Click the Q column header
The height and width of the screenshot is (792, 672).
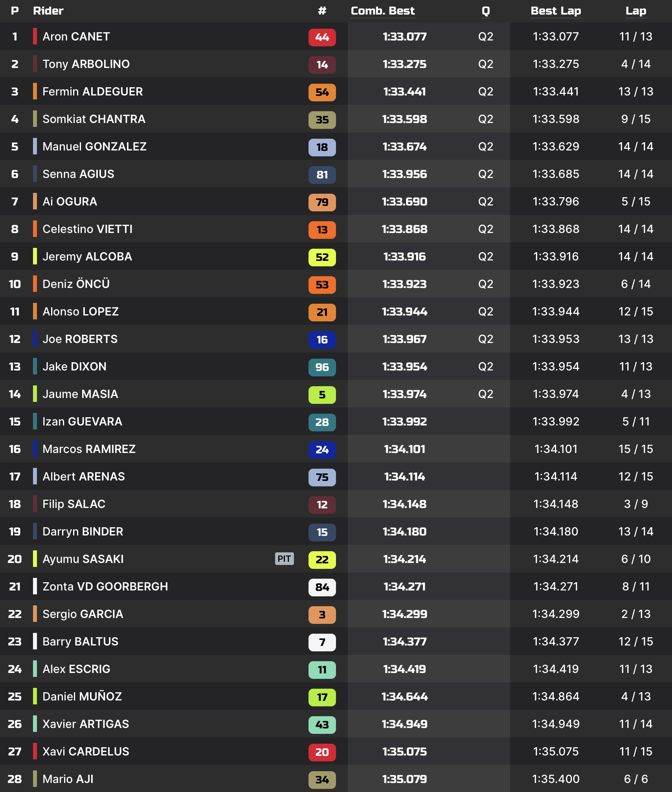486,11
